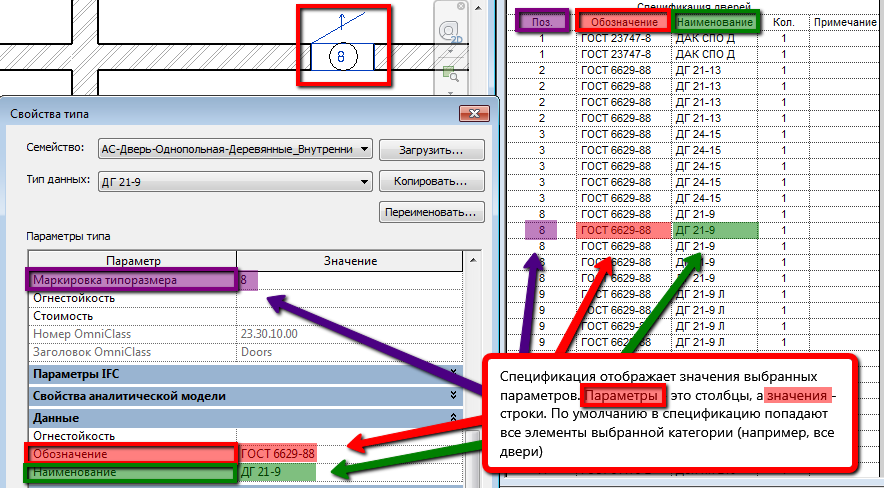Click the Загрузить... button
The image size is (884, 488).
(432, 150)
